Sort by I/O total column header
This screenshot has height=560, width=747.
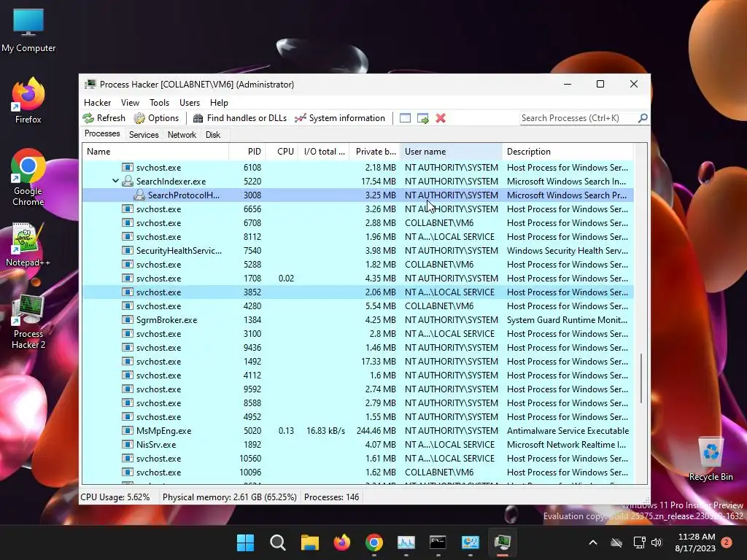[x=323, y=152]
